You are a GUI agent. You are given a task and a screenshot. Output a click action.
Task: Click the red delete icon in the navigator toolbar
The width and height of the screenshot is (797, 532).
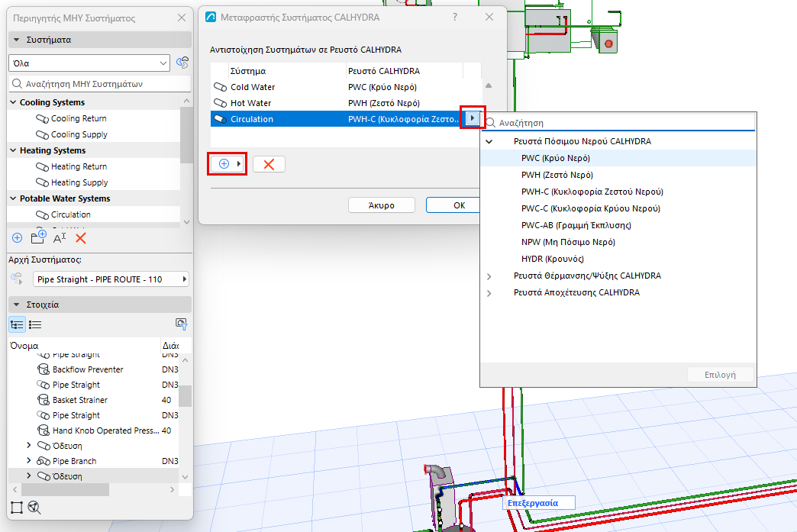click(81, 238)
